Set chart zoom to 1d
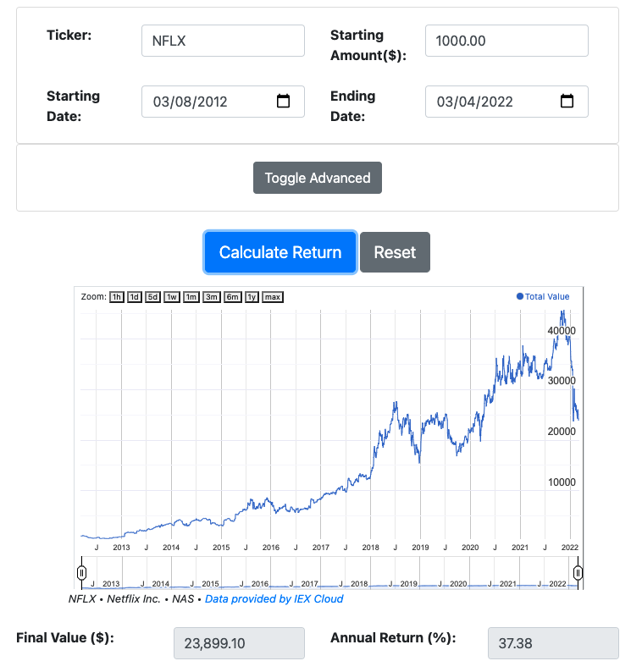 coord(135,297)
